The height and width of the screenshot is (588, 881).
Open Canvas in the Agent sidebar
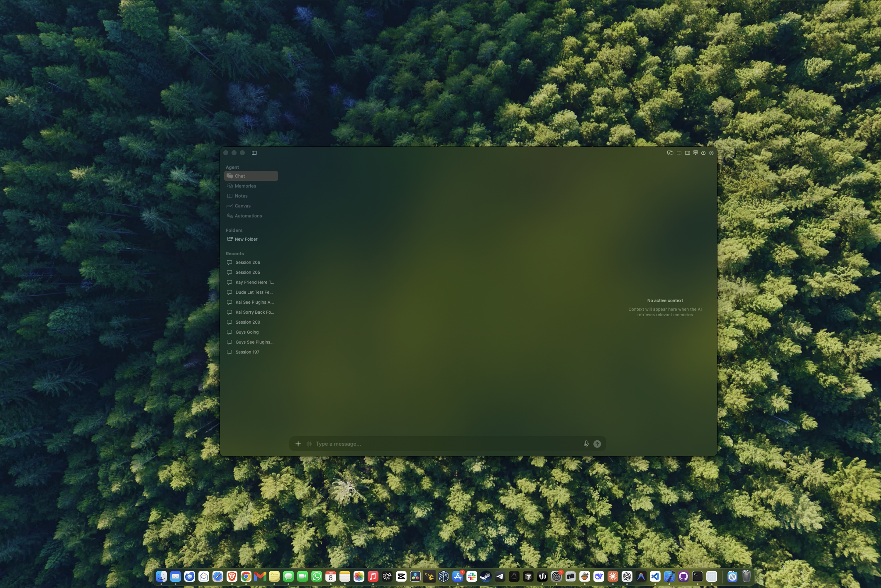click(242, 206)
